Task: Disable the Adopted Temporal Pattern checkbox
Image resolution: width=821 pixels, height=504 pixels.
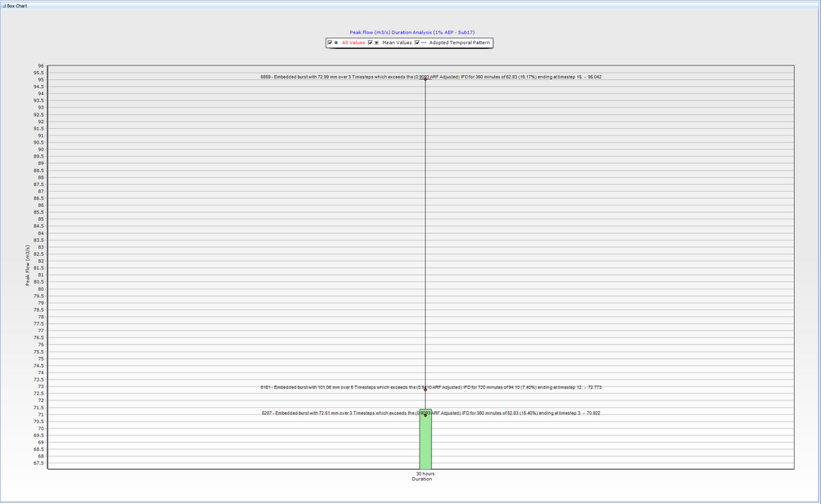Action: pyautogui.click(x=417, y=42)
